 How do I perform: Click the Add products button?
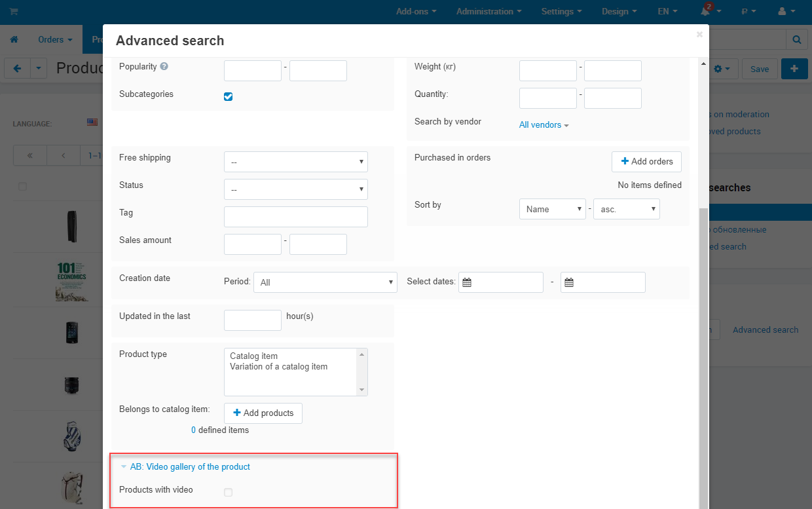point(263,413)
